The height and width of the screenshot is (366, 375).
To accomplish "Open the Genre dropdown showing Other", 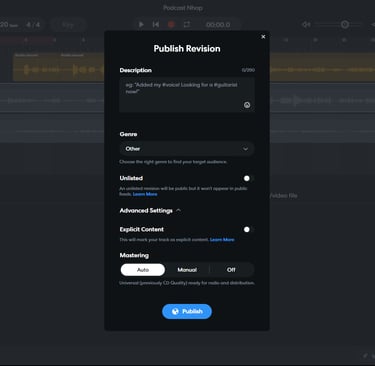I will (187, 149).
